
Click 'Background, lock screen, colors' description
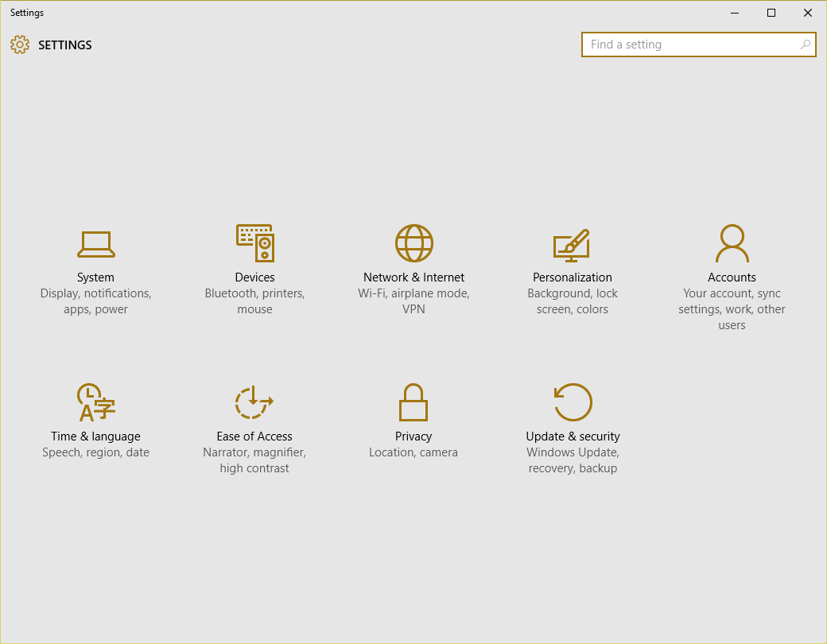(x=573, y=301)
